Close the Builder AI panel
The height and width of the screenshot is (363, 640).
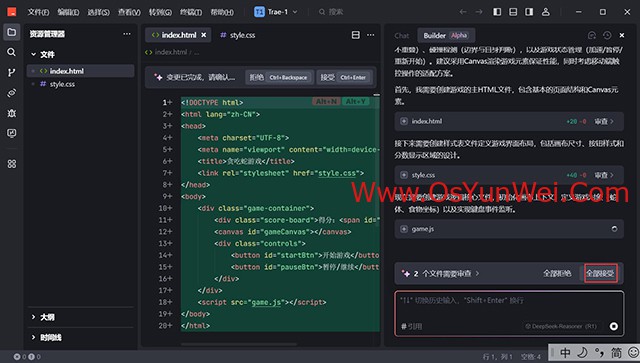click(622, 36)
